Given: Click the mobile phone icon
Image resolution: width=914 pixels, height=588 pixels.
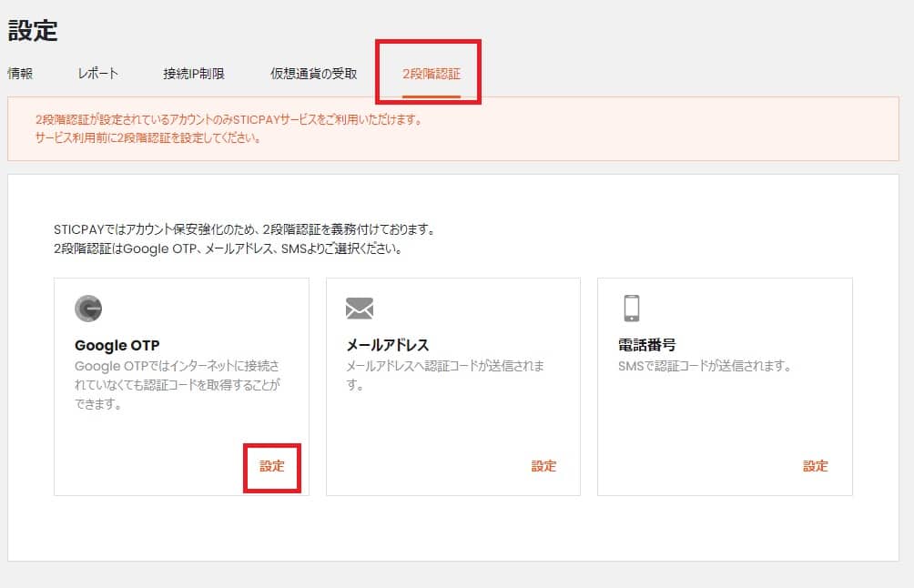Looking at the screenshot, I should pyautogui.click(x=631, y=309).
